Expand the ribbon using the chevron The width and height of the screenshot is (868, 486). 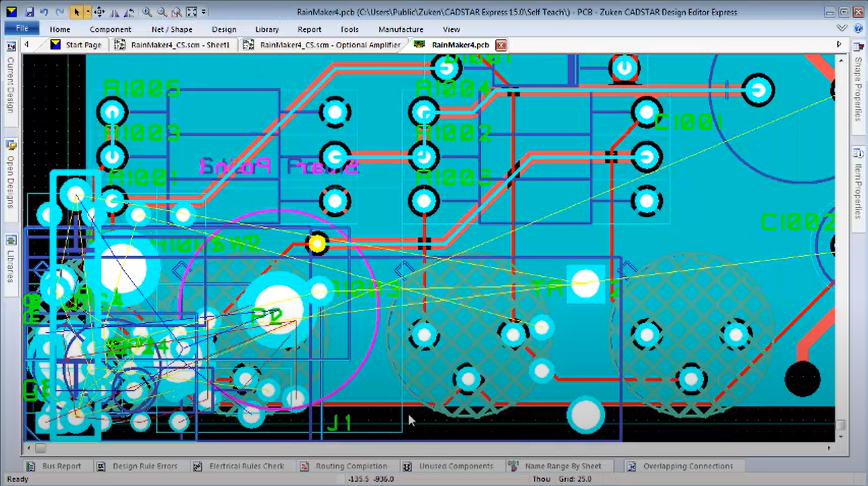coord(842,28)
